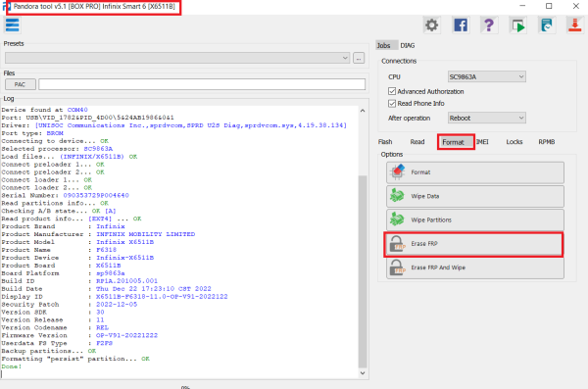Click Version SDK value 30
This screenshot has width=588, height=389.
pos(100,313)
